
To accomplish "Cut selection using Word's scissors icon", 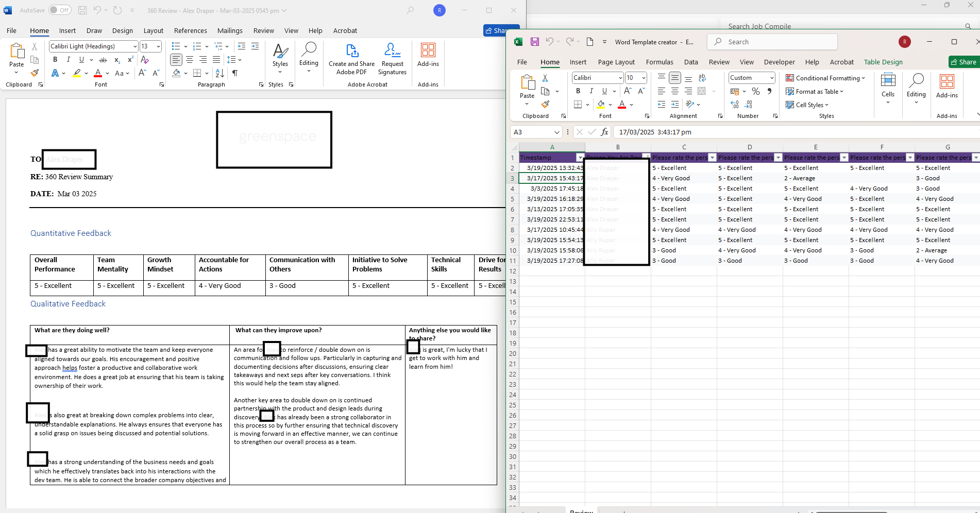I will pyautogui.click(x=35, y=47).
